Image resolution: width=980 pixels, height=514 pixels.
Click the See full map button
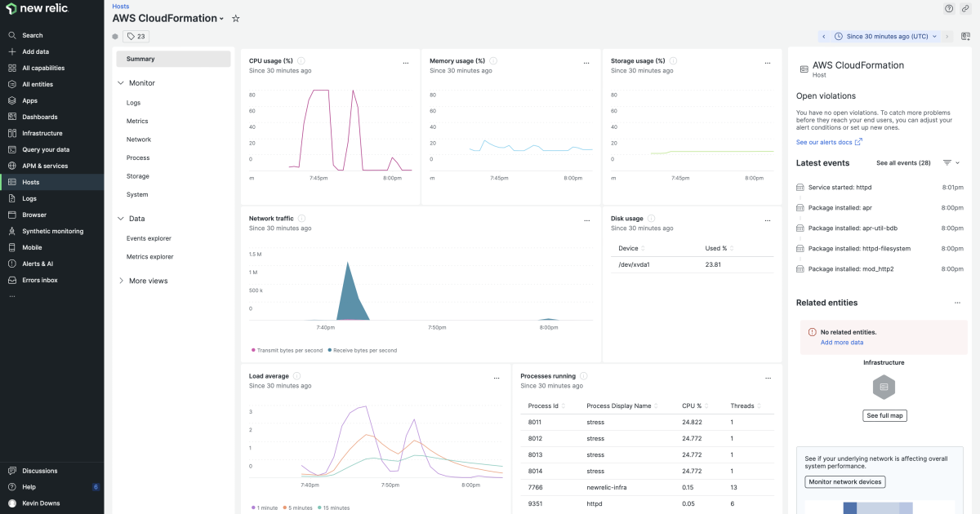click(x=884, y=415)
